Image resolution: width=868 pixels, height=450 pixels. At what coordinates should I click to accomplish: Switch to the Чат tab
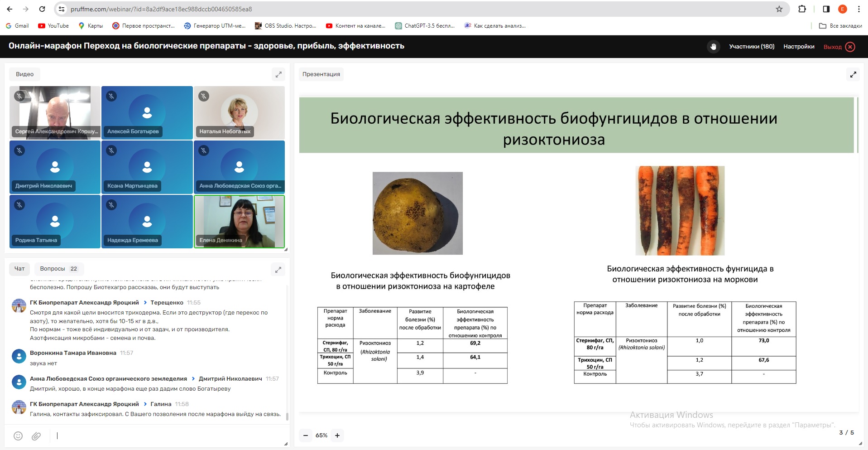click(19, 269)
